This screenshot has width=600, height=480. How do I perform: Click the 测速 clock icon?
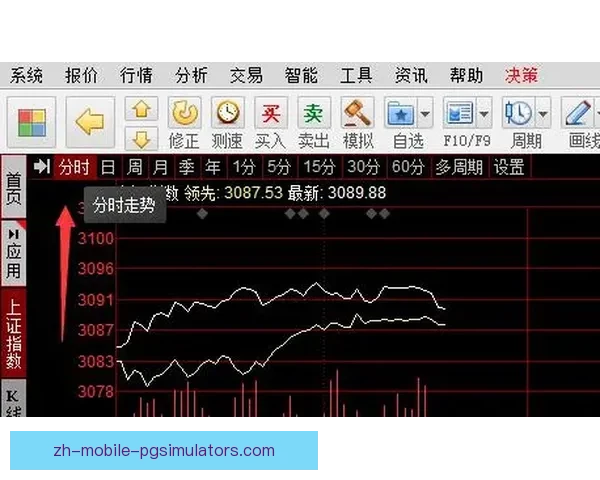[x=228, y=113]
